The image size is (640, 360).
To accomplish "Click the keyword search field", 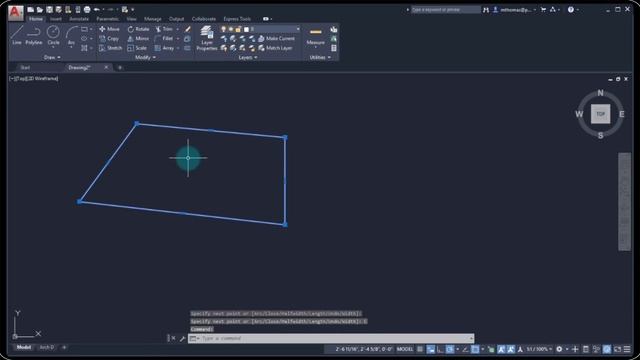I will (x=445, y=9).
